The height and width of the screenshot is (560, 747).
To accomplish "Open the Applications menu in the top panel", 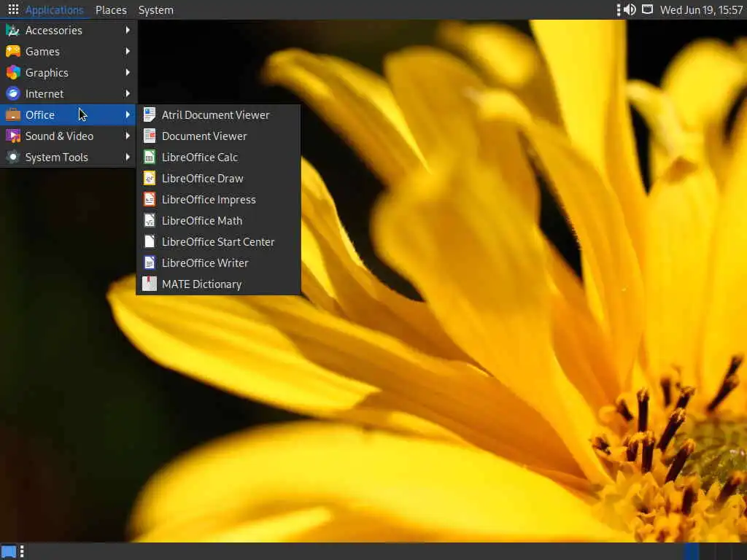I will [x=54, y=10].
